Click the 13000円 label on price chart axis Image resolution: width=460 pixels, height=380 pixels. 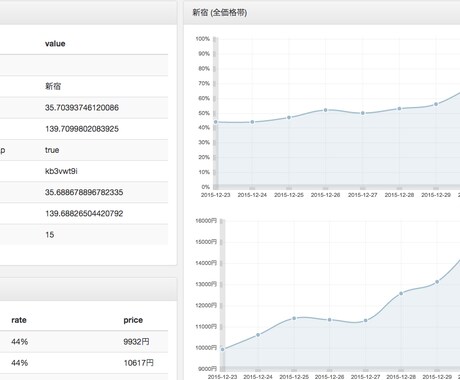206,284
